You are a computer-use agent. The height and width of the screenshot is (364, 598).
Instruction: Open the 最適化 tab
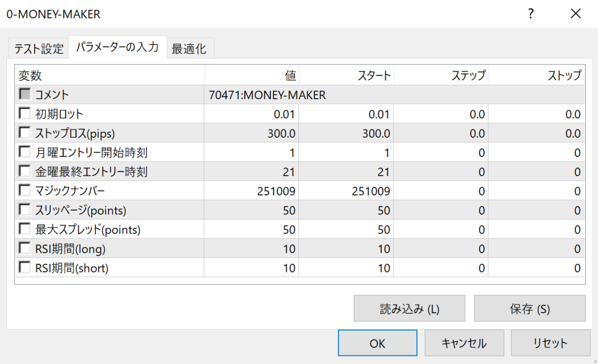coord(189,48)
